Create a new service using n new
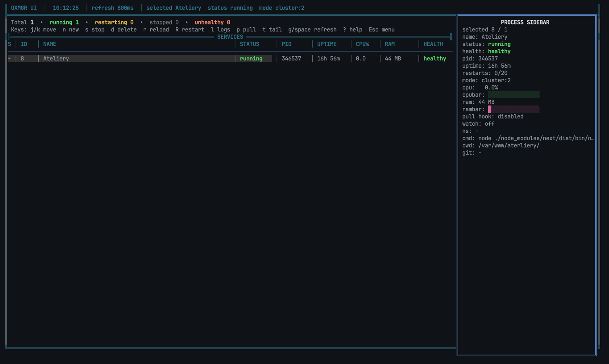 tap(70, 29)
